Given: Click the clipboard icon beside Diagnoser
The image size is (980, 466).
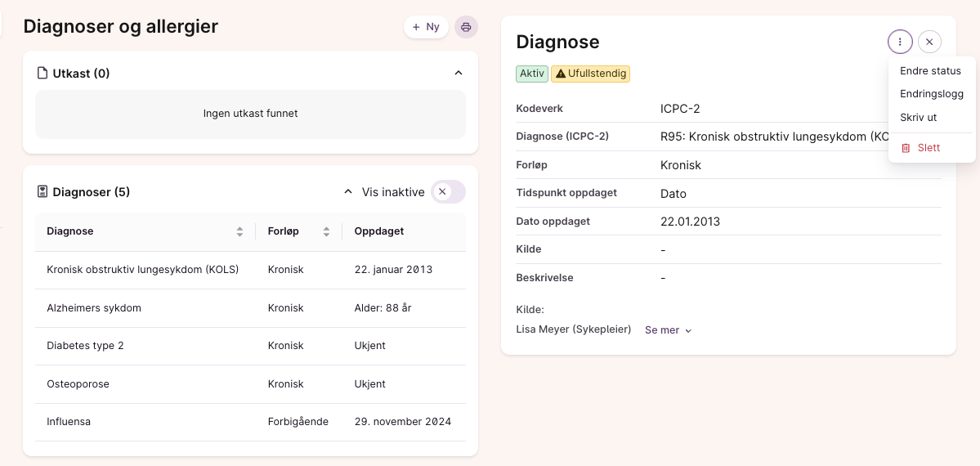Looking at the screenshot, I should 43,192.
